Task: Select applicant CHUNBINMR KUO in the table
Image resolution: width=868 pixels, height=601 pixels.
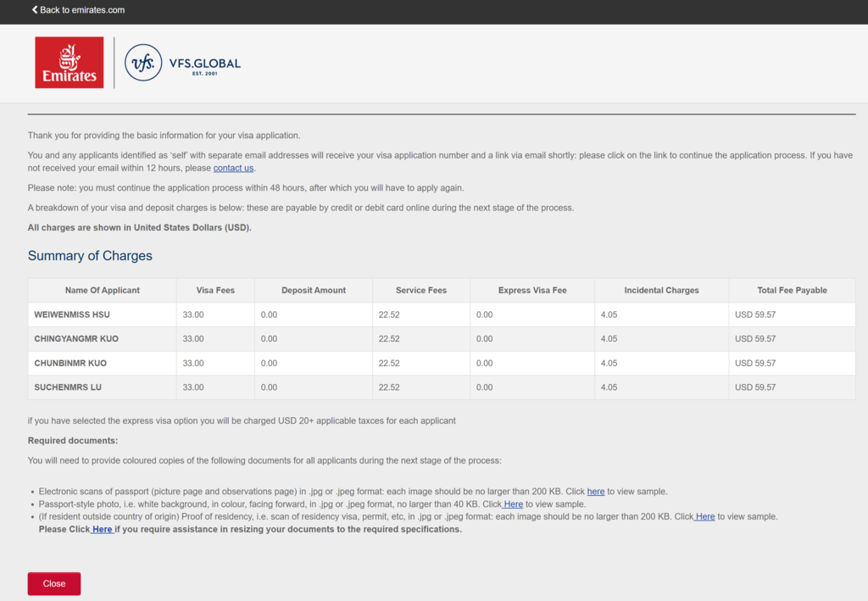Action: tap(70, 363)
